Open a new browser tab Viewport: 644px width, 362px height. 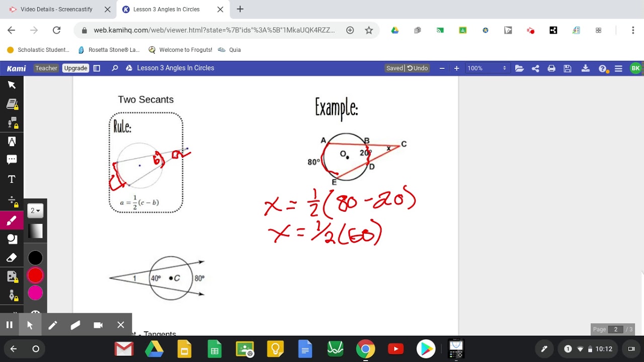(x=240, y=9)
